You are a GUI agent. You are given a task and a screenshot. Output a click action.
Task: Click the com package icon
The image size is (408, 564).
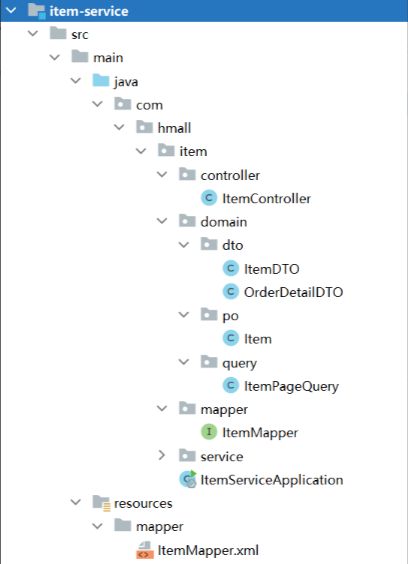[123, 104]
